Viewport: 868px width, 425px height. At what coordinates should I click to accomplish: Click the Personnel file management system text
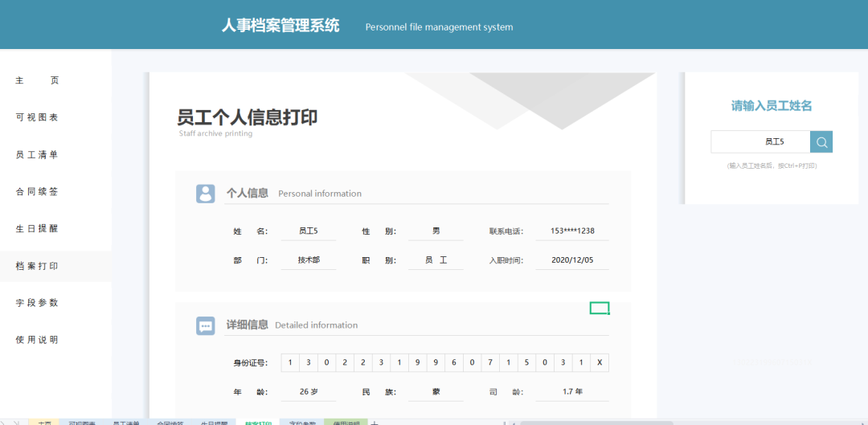pos(439,27)
